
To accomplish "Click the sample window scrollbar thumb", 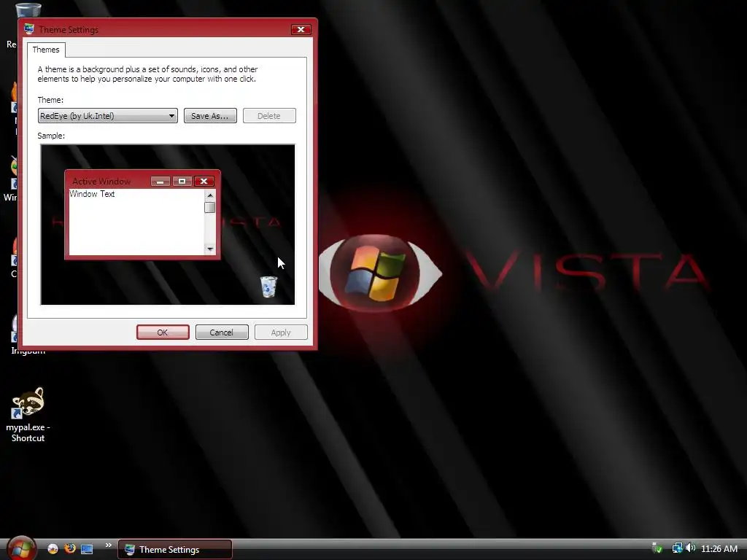I will 209,208.
